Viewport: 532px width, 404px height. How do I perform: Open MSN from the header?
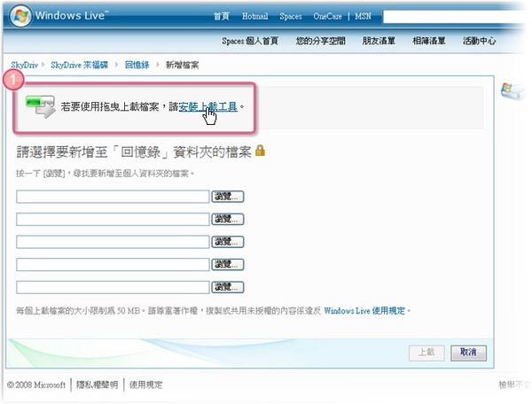363,16
